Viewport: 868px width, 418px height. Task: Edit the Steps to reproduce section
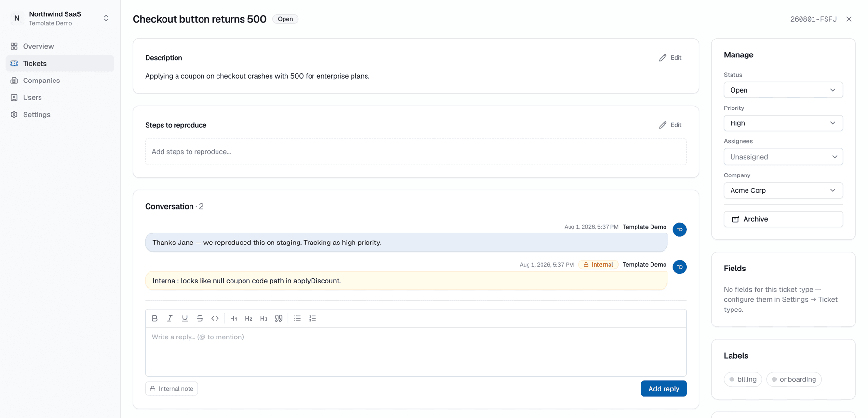click(x=670, y=125)
